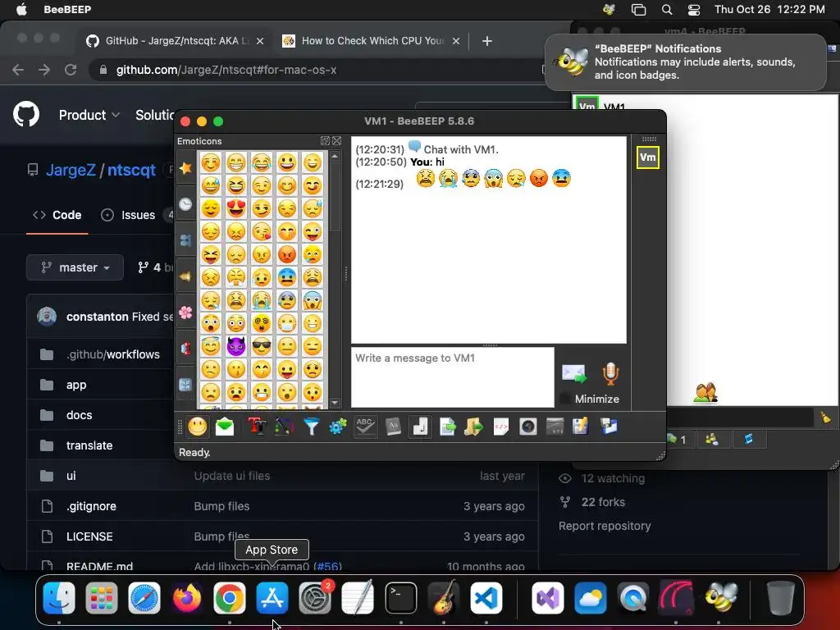840x630 pixels.
Task: Select the red car emoticon category
Action: click(x=185, y=348)
